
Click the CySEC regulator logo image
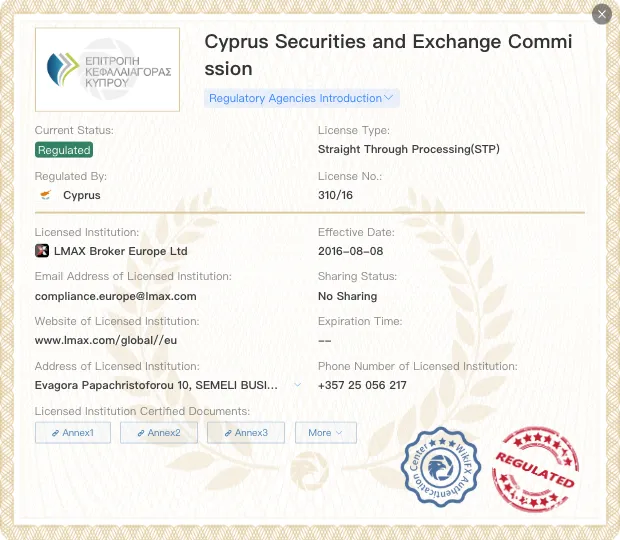[107, 70]
